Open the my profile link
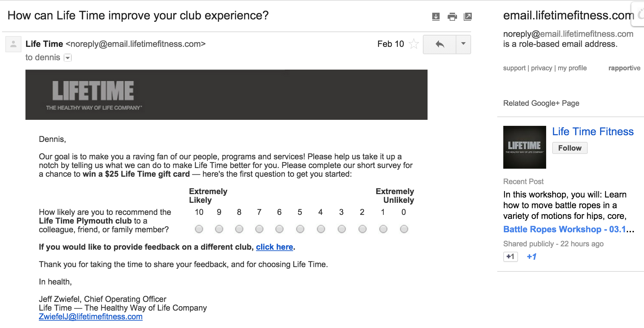This screenshot has width=644, height=328. click(572, 68)
